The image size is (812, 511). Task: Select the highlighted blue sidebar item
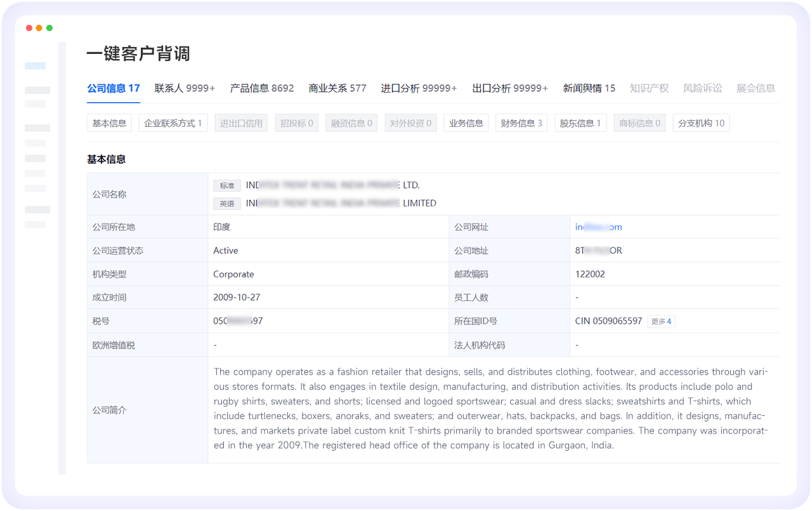(35, 66)
